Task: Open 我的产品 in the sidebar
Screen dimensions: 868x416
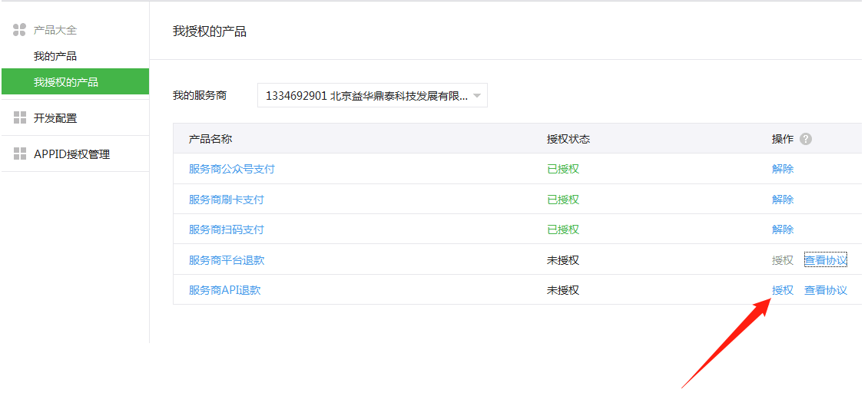Action: [55, 56]
